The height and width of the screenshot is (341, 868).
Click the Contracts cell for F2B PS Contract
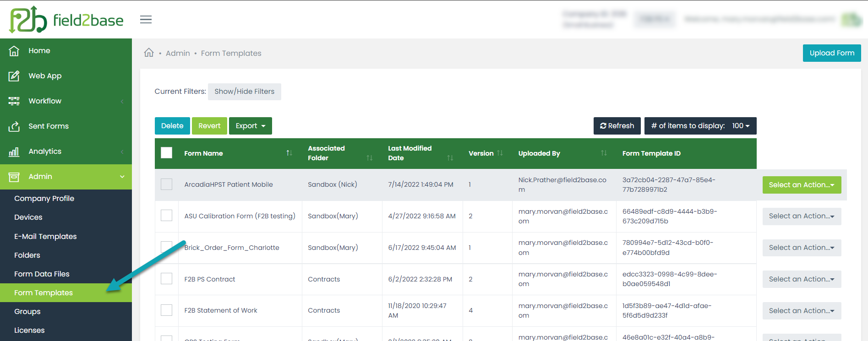324,279
